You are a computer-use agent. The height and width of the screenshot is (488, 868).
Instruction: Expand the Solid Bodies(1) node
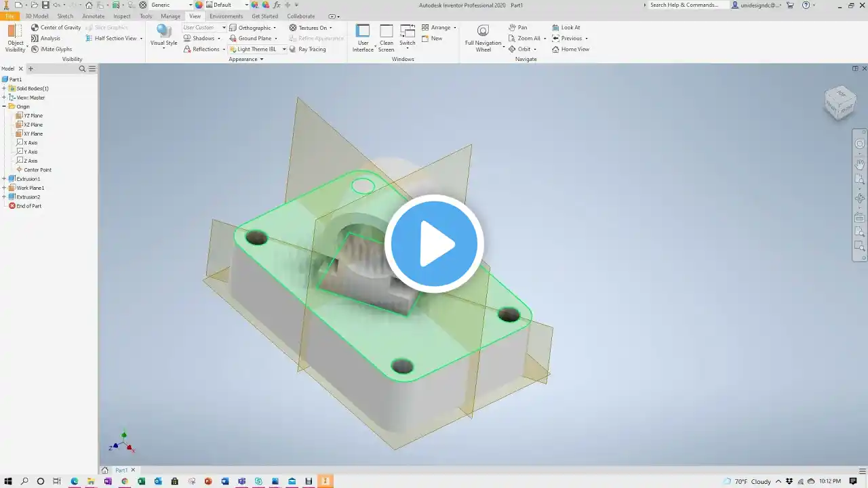tap(4, 89)
